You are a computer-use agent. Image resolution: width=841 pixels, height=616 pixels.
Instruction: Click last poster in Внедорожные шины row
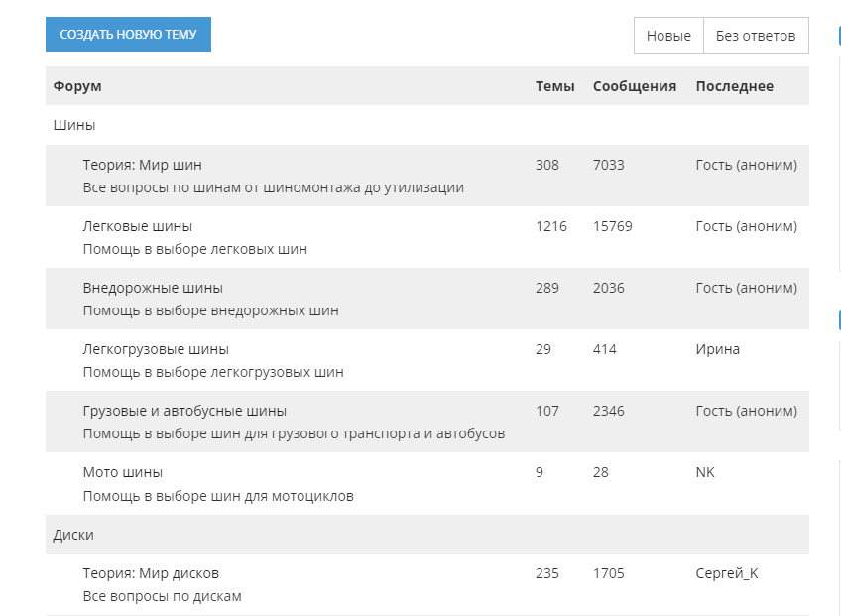746,288
